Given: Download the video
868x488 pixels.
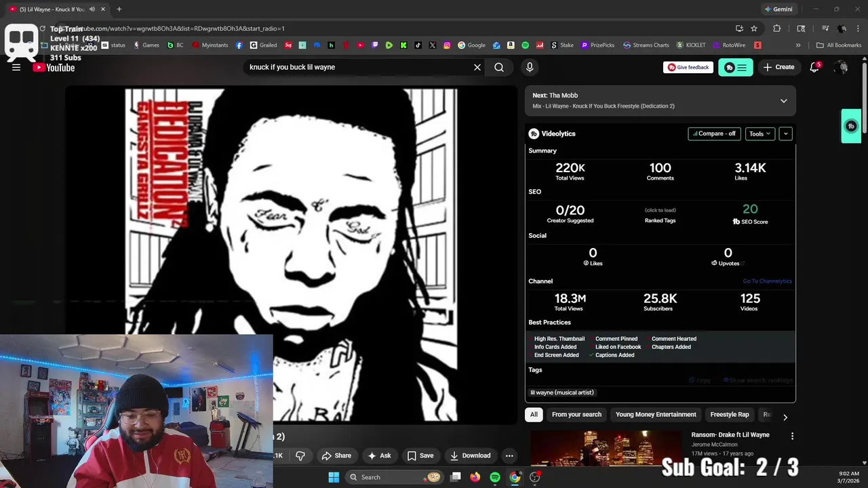Looking at the screenshot, I should pyautogui.click(x=471, y=455).
